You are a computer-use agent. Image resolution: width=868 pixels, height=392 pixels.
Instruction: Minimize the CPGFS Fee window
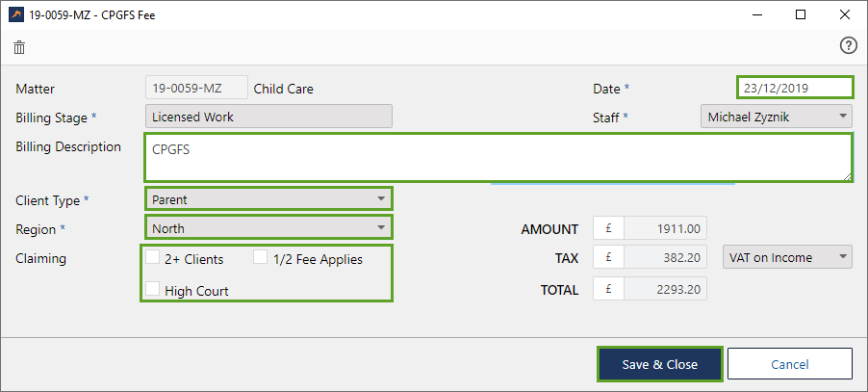coord(755,14)
